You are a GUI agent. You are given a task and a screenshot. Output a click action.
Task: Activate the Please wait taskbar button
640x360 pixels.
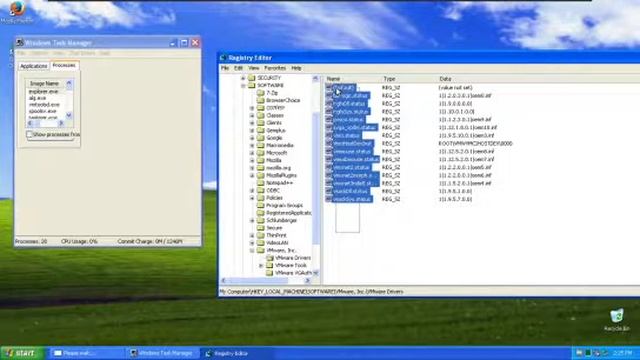(87, 353)
